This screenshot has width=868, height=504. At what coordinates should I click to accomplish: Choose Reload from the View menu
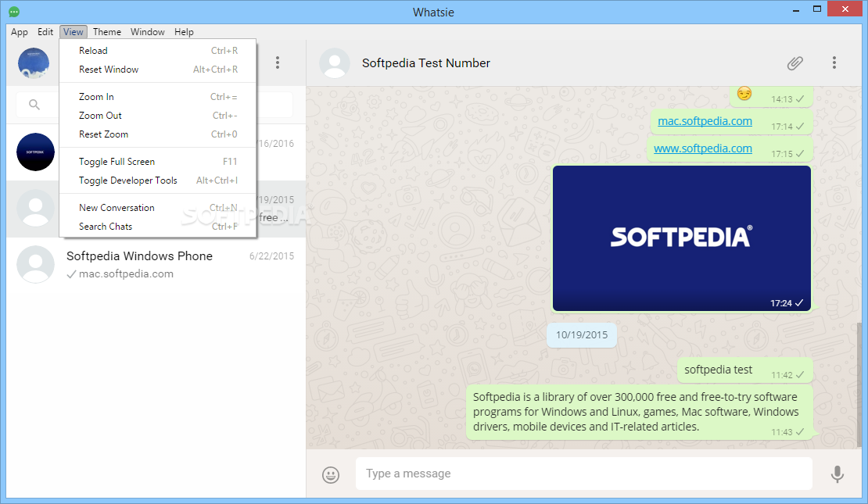(158, 50)
